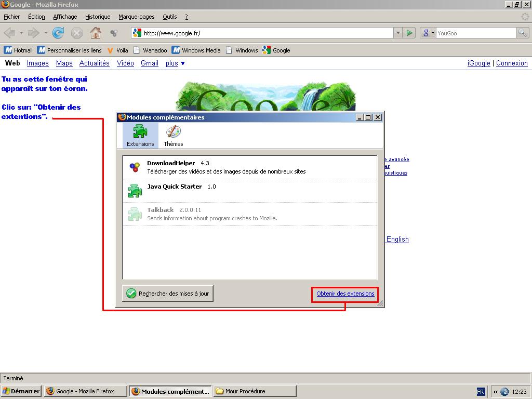The width and height of the screenshot is (532, 399).
Task: Click the Home icon in the toolbar
Action: pos(96,33)
